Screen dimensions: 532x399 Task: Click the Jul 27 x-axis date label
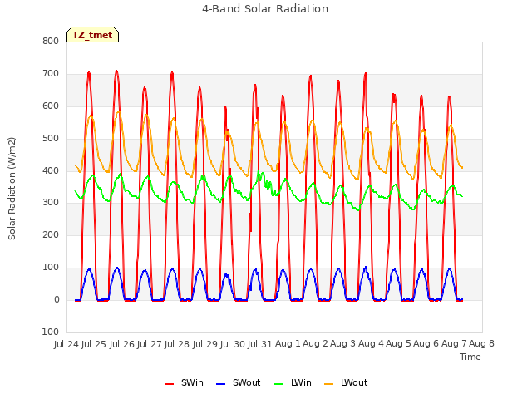[150, 344]
